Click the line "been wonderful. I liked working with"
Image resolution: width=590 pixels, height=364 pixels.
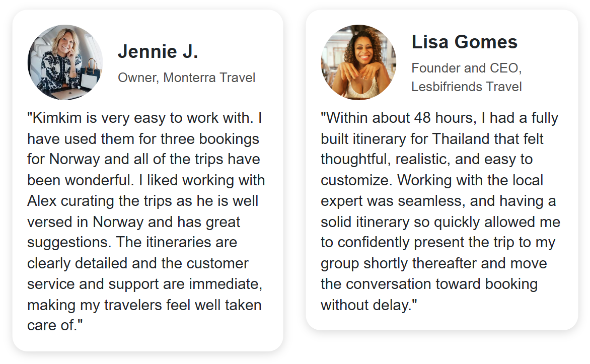(146, 180)
